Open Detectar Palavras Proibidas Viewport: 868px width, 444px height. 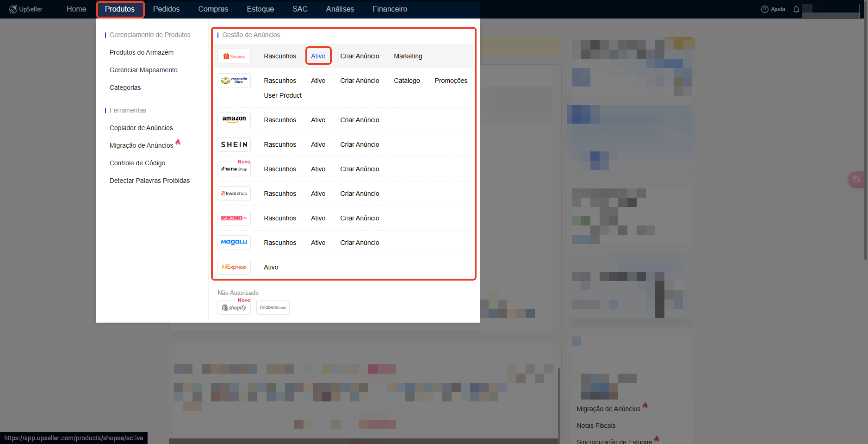pyautogui.click(x=150, y=181)
